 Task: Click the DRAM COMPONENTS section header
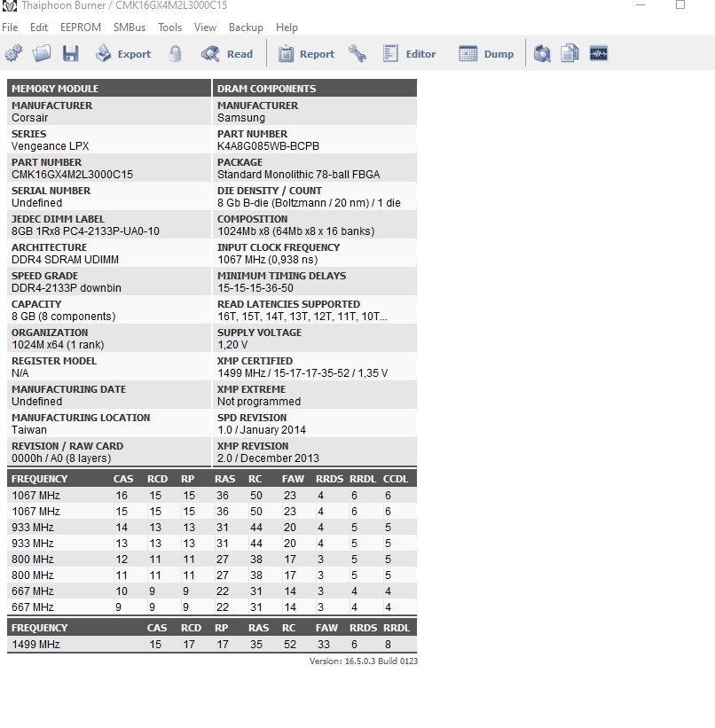315,88
